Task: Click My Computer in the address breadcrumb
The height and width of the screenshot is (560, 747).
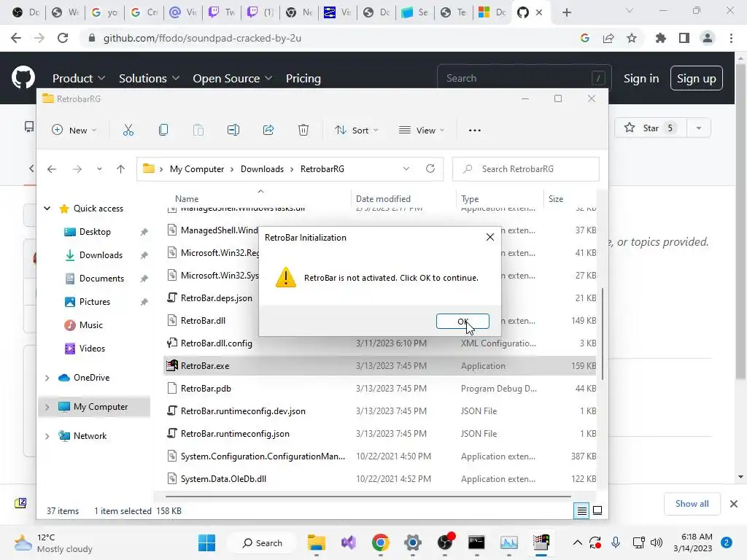Action: coord(197,169)
